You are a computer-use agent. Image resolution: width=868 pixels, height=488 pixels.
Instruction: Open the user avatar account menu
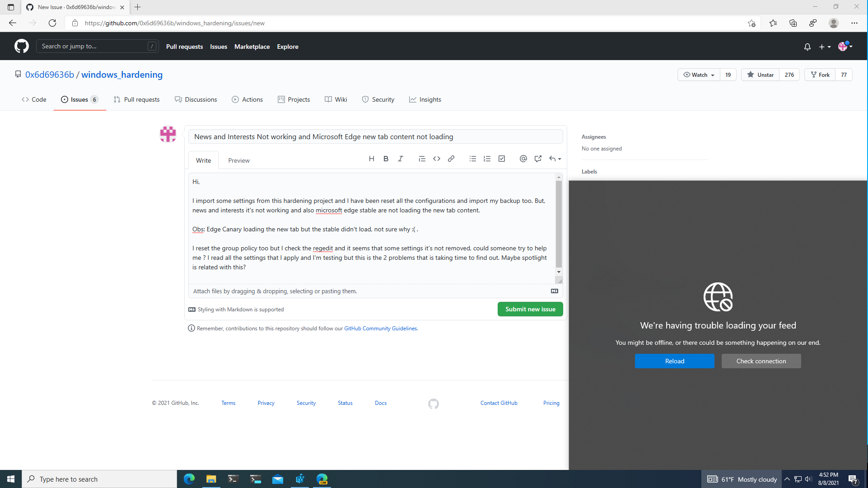pyautogui.click(x=845, y=46)
